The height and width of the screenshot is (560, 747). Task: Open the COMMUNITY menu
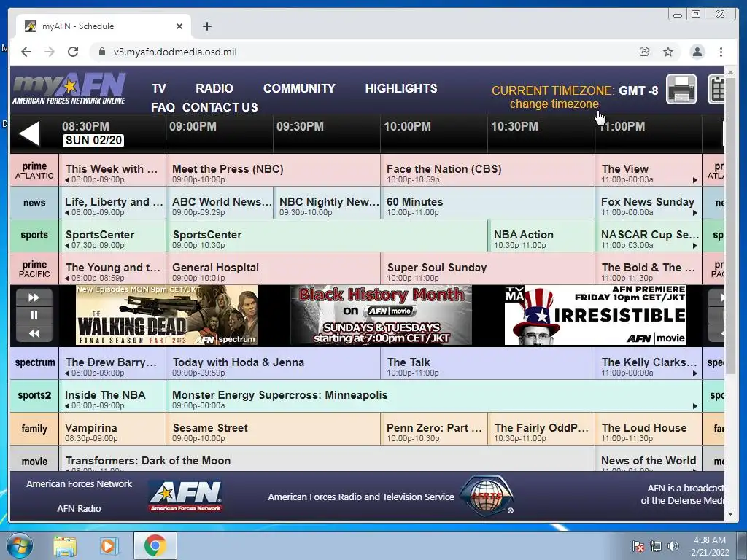tap(299, 88)
